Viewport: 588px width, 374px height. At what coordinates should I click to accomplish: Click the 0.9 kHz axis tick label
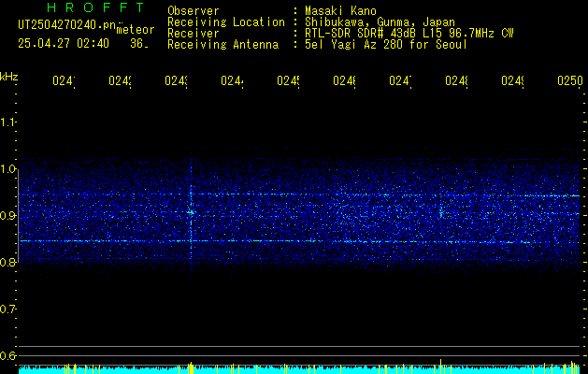(8, 216)
